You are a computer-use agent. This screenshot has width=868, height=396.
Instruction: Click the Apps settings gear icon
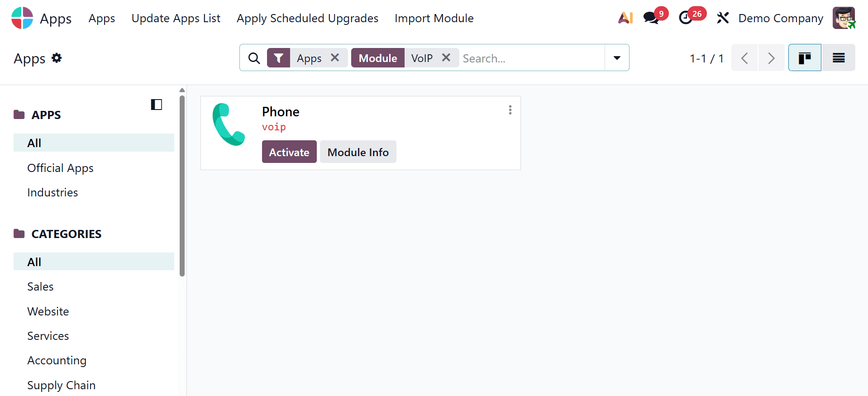tap(57, 58)
